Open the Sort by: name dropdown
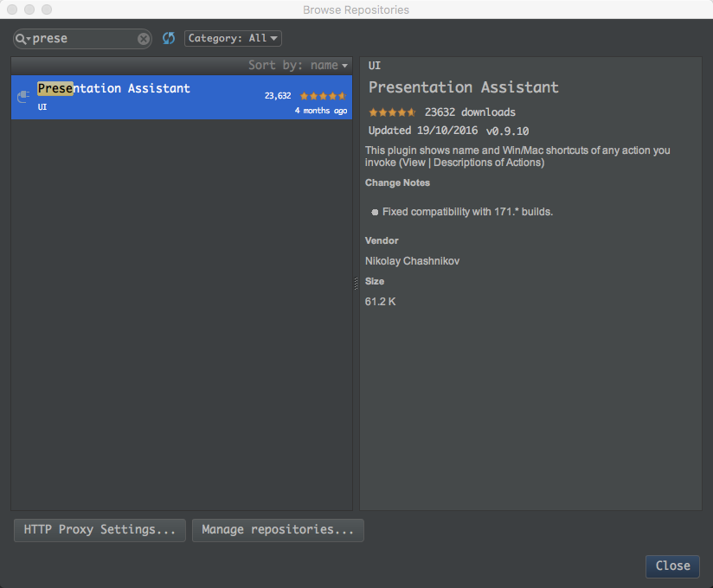Screen dimensions: 713x588 point(298,66)
